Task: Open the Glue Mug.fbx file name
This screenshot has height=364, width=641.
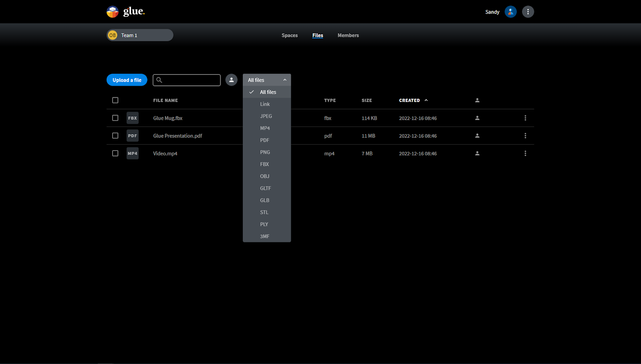Action: (168, 118)
